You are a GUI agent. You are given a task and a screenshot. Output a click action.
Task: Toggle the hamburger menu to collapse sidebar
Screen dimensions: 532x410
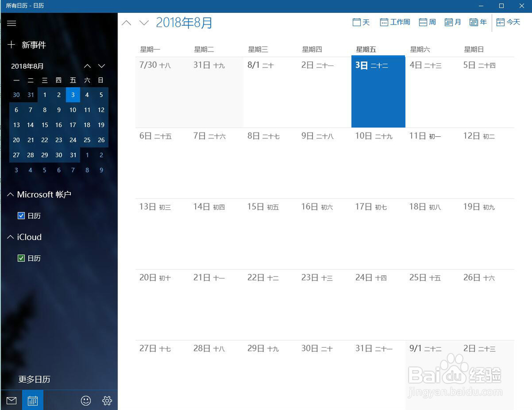[x=11, y=23]
